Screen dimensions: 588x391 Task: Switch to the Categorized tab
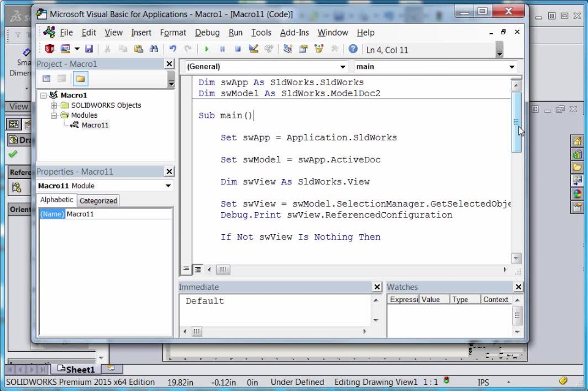(98, 201)
